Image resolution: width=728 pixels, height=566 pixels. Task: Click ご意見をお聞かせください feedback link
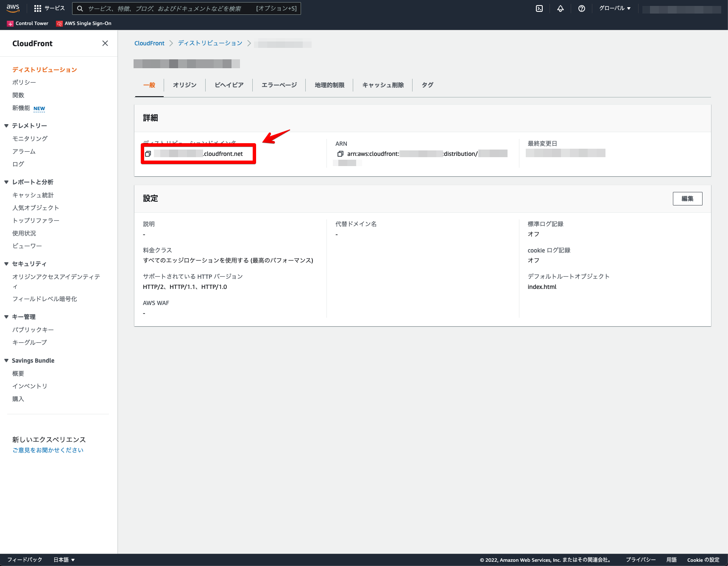[48, 450]
